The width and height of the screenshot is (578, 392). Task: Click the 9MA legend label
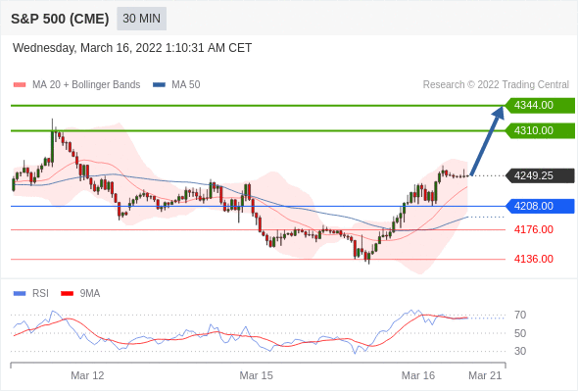(90, 294)
